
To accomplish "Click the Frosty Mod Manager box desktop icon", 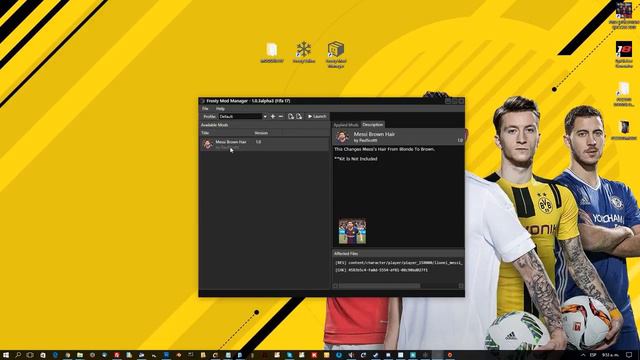I will [336, 54].
